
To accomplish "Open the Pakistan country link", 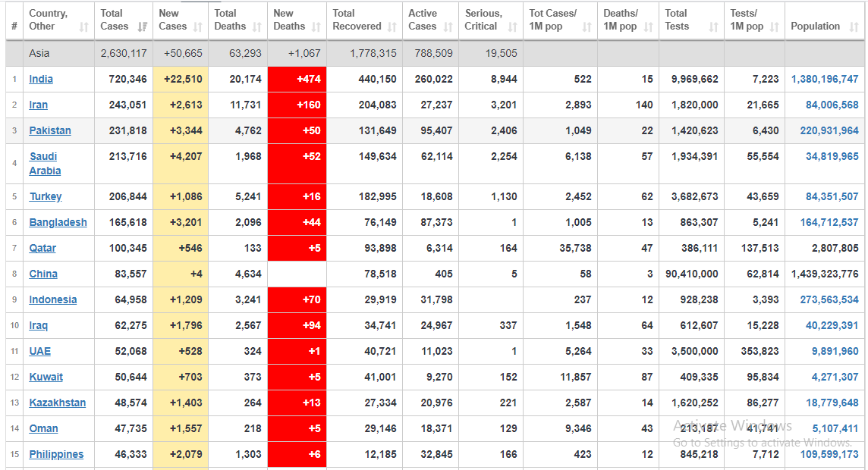I will point(50,130).
